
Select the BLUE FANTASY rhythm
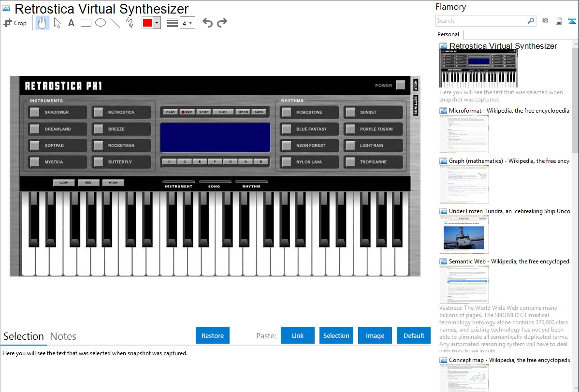286,129
